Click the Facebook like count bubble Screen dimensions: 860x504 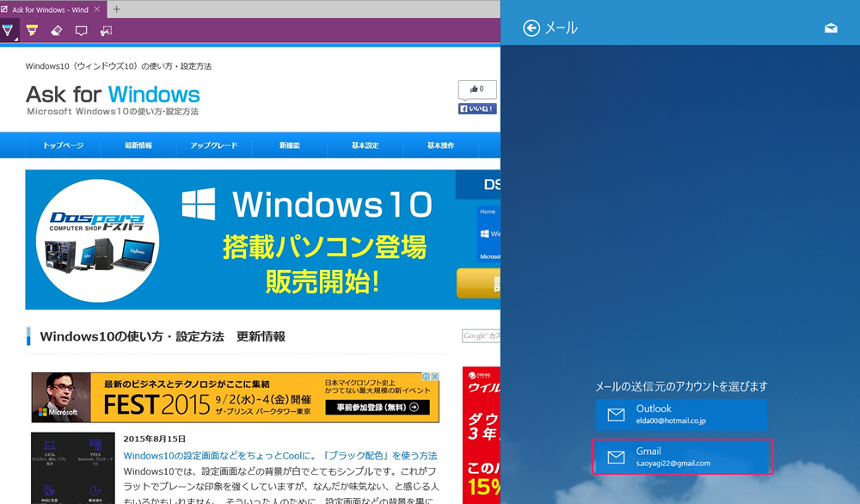tap(477, 89)
